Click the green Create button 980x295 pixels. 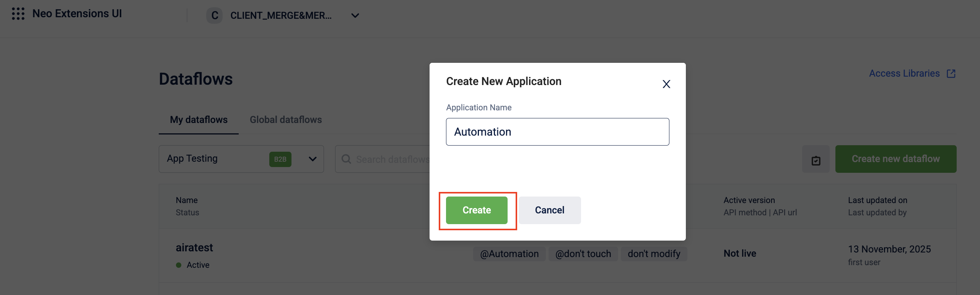(x=477, y=210)
